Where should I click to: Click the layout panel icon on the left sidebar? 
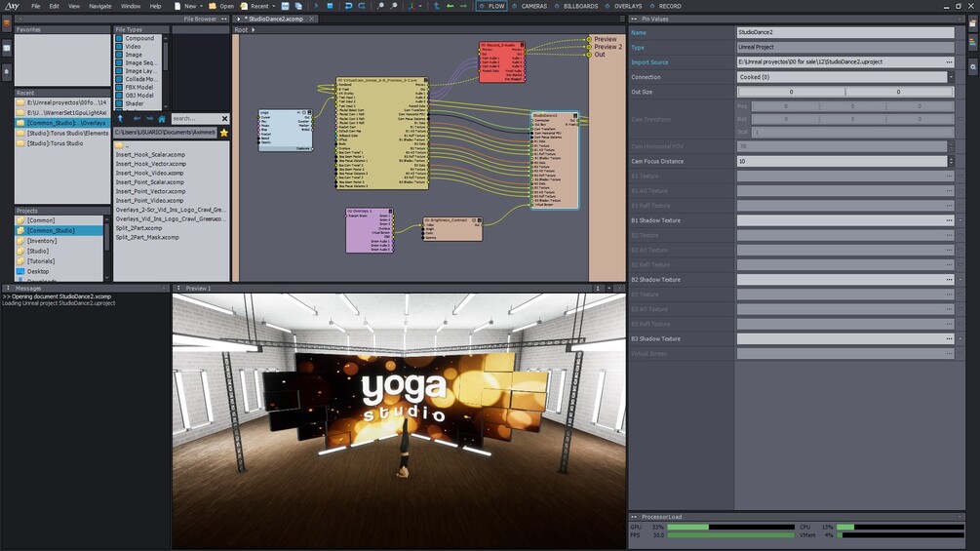point(6,48)
